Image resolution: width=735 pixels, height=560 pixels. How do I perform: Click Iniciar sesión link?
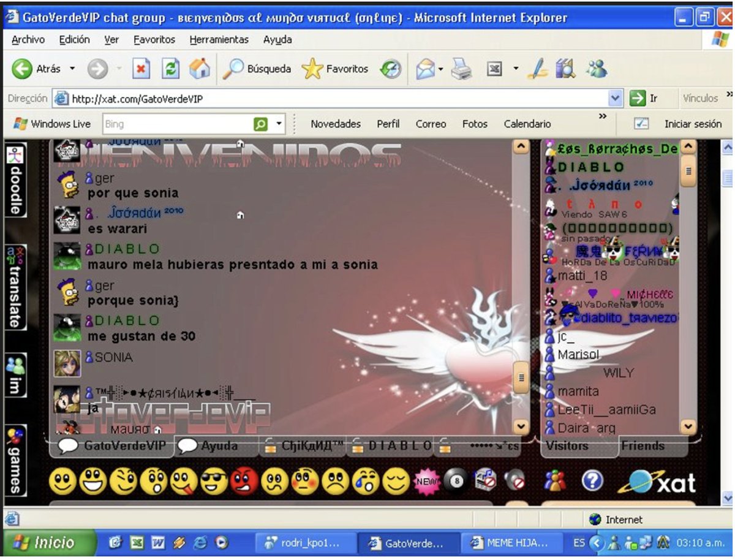click(693, 124)
